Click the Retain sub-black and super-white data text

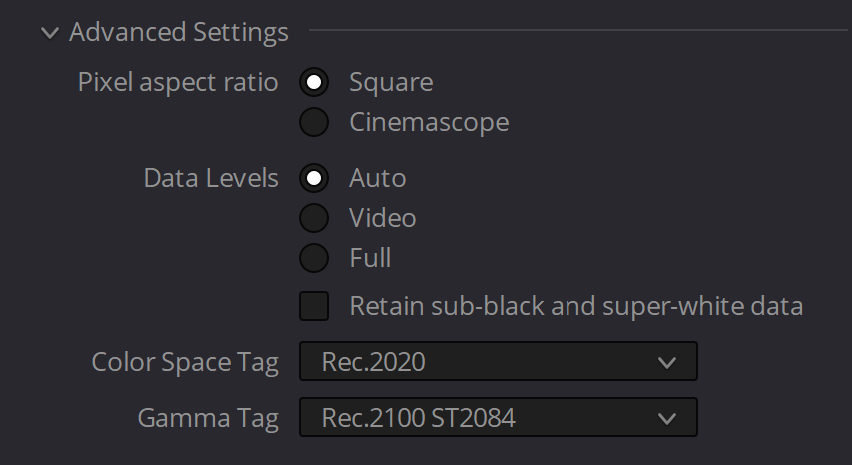(x=576, y=306)
